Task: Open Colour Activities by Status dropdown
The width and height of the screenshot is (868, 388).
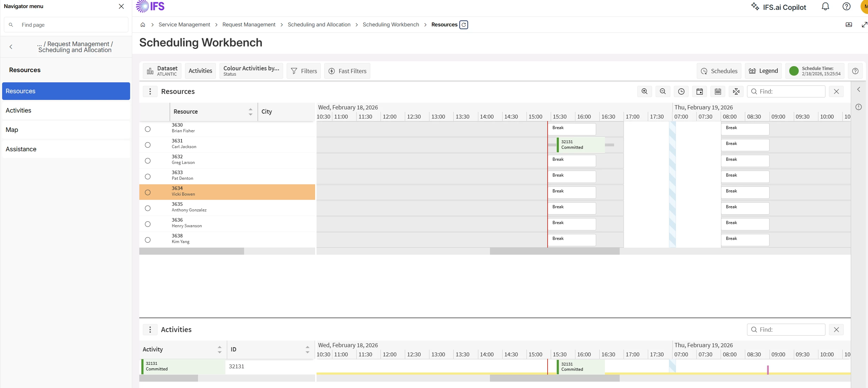Action: coord(251,71)
